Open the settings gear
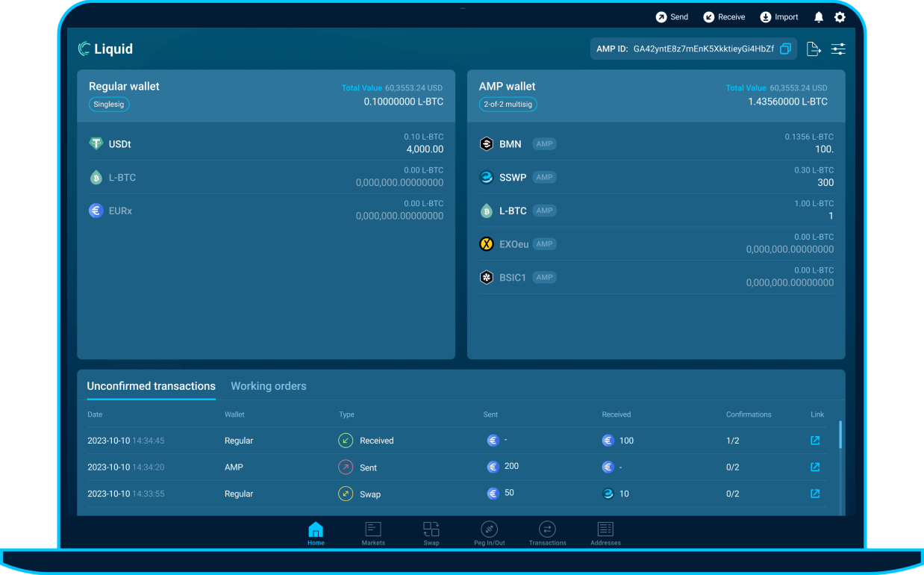The height and width of the screenshot is (575, 924). [840, 16]
